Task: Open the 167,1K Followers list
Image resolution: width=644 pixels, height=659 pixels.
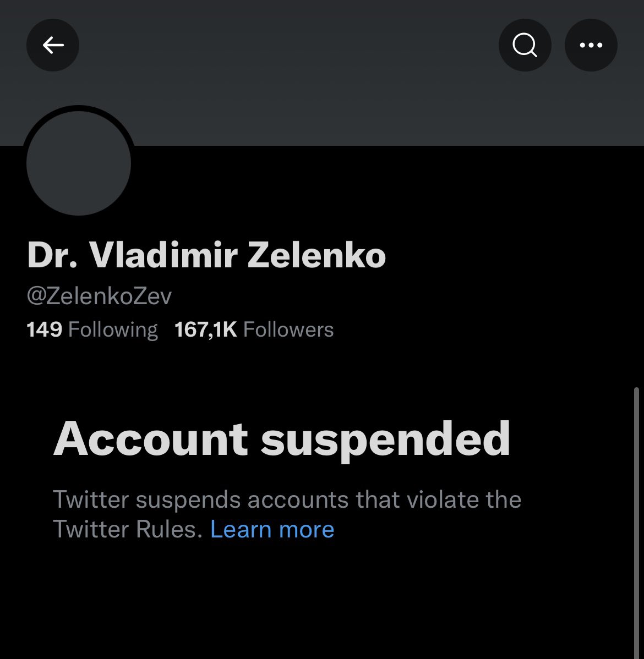Action: click(254, 329)
